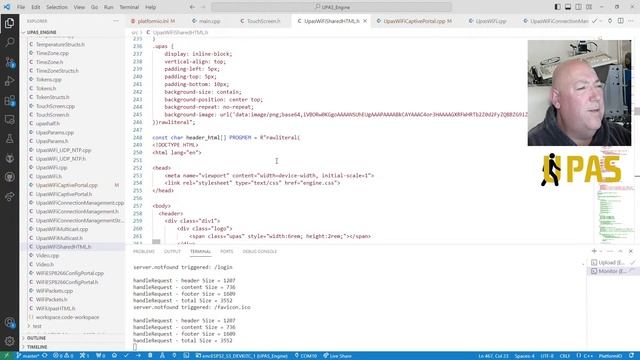Screen dimensions: 640x360
Task: Switch PlatformIO project environment in status bar
Action: coord(242,356)
